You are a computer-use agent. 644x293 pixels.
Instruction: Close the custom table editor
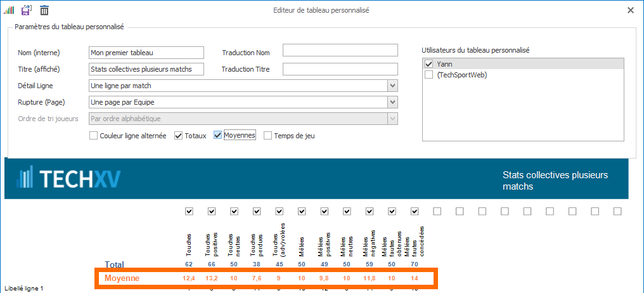click(630, 10)
